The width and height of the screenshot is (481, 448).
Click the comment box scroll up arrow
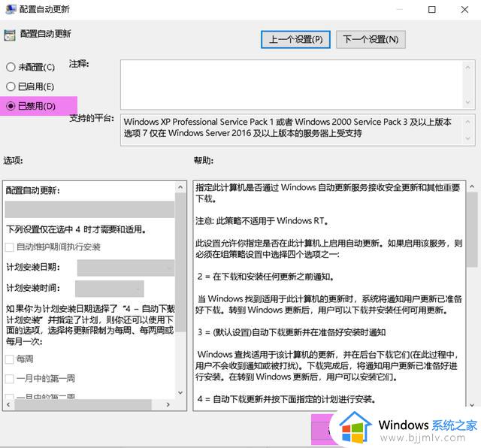click(467, 67)
